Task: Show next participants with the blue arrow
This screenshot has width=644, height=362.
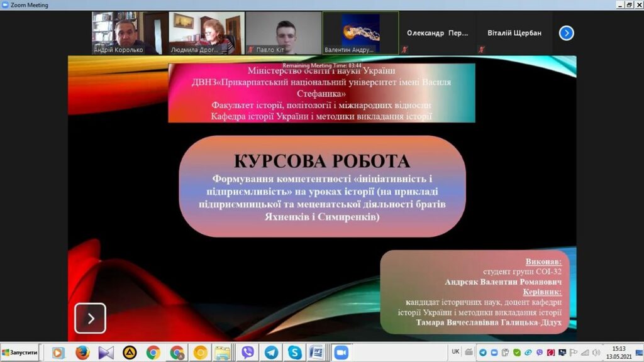Action: [x=566, y=33]
